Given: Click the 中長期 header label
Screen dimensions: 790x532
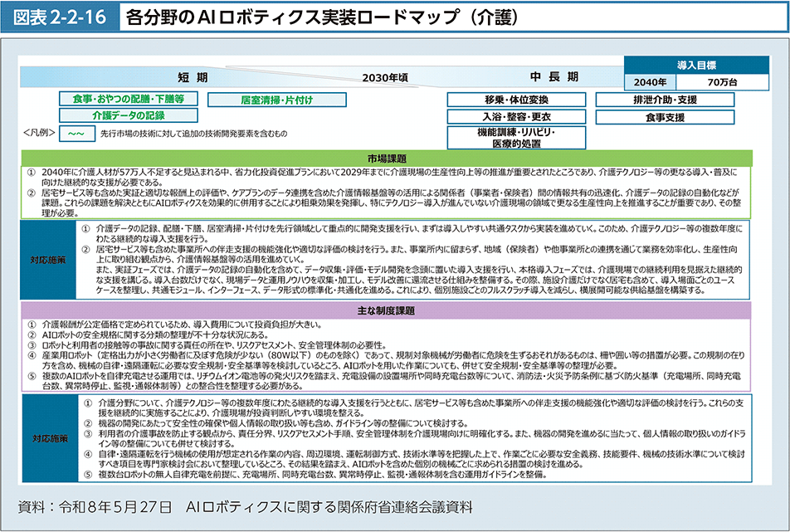Looking at the screenshot, I should (554, 76).
